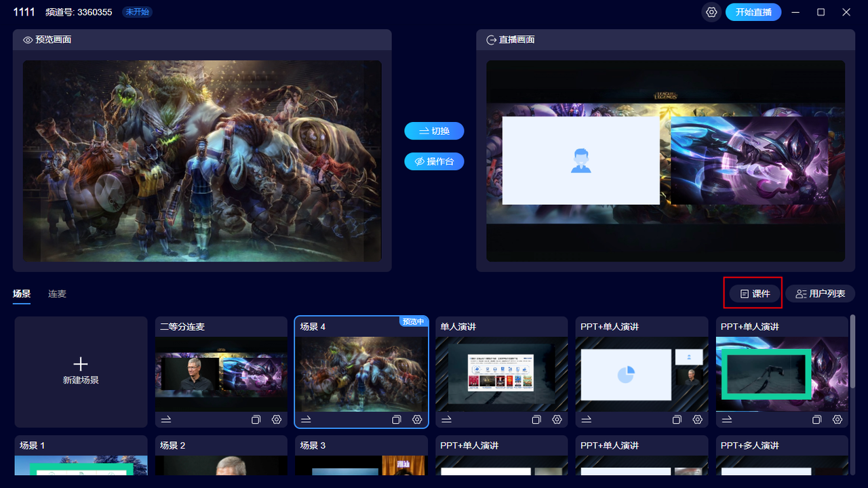The width and height of the screenshot is (868, 488).
Task: Click the switch icon on 场景 4 card
Action: coord(307,420)
